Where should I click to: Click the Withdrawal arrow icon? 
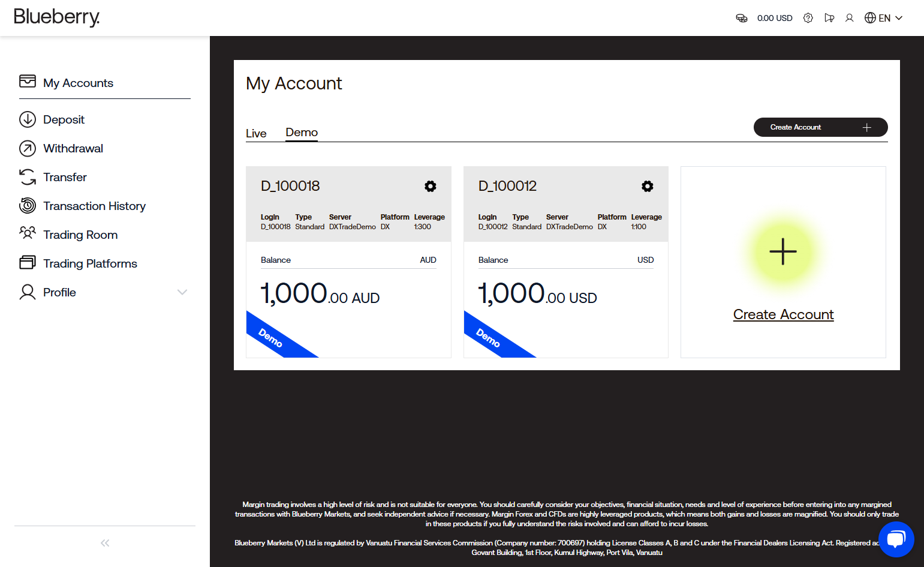28,148
